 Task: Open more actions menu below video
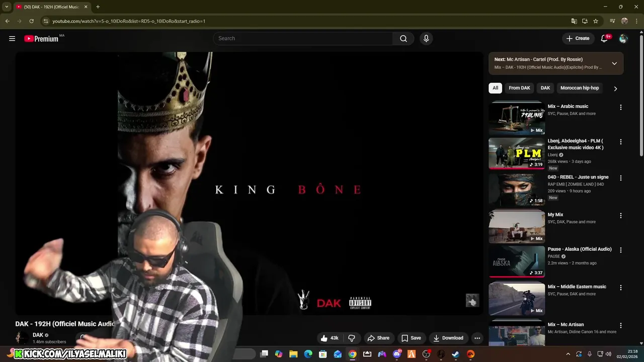pos(477,338)
